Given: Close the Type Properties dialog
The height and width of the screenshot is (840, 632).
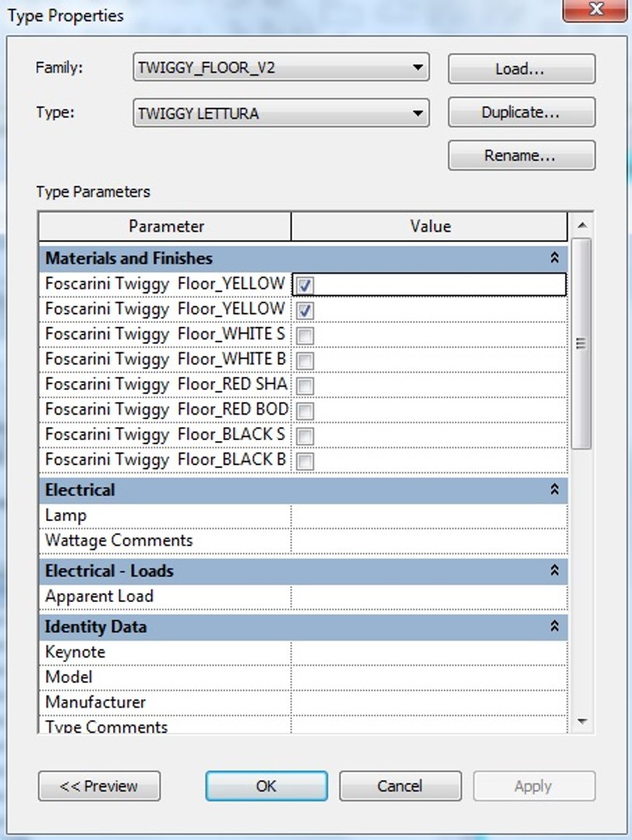Looking at the screenshot, I should pos(595,9).
